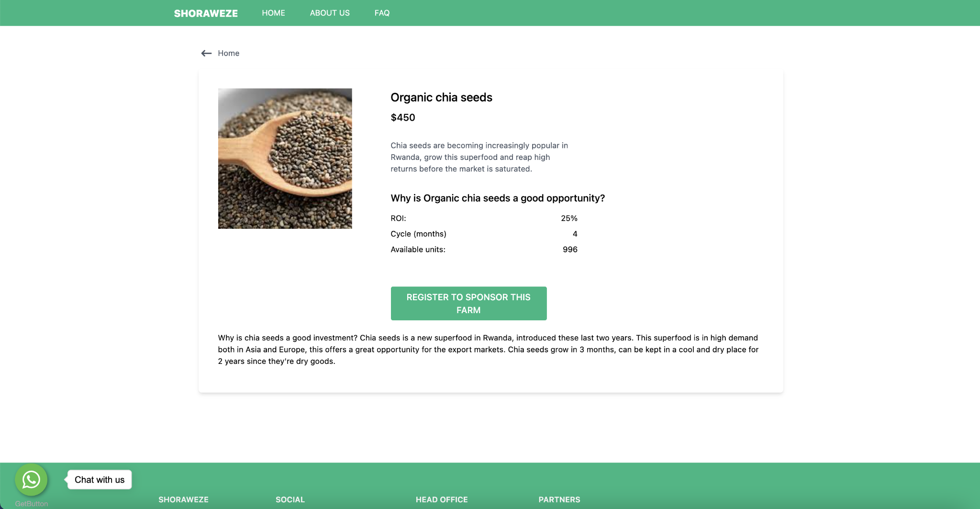Click the HEAD OFFICE footer heading
This screenshot has height=509, width=980.
[442, 499]
